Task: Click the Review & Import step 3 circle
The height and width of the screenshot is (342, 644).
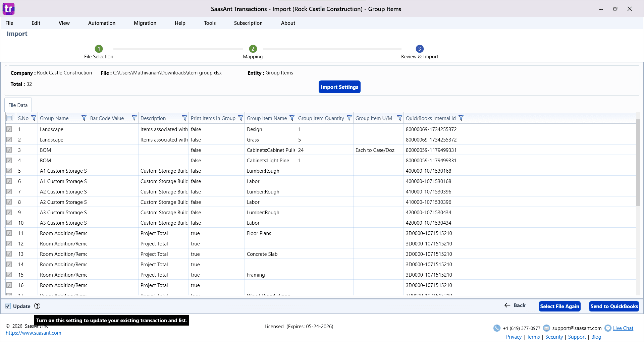Action: (419, 49)
